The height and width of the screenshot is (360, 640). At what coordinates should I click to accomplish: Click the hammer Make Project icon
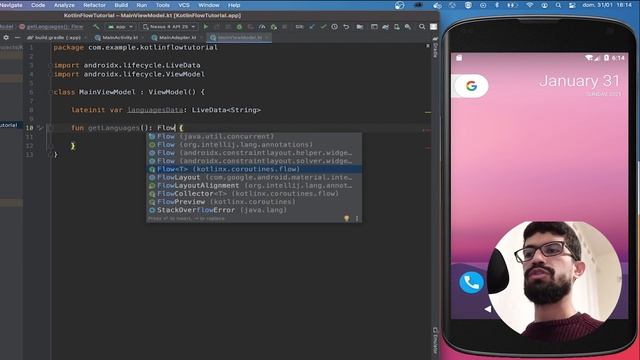96,27
